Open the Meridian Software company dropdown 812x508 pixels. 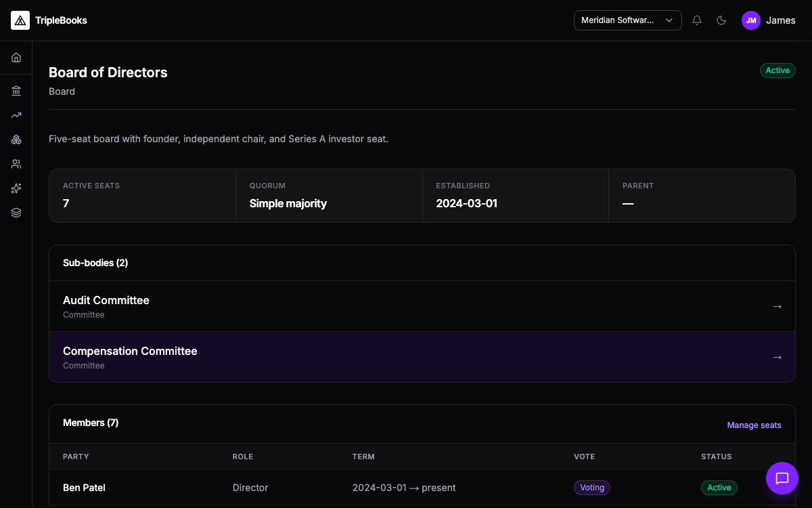click(x=628, y=20)
